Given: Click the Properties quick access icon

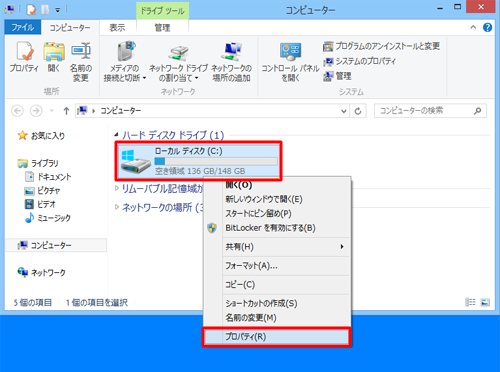Looking at the screenshot, I should [31, 10].
